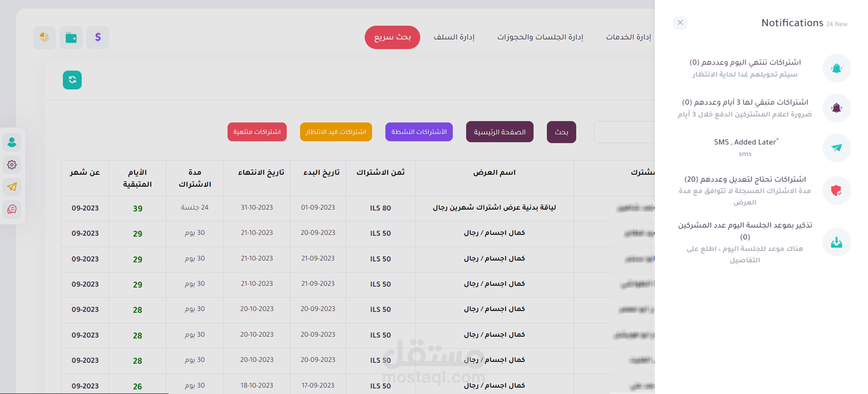The width and height of the screenshot is (868, 394).
Task: Click the اشتراكات قيد الانتظار orange button
Action: (336, 132)
